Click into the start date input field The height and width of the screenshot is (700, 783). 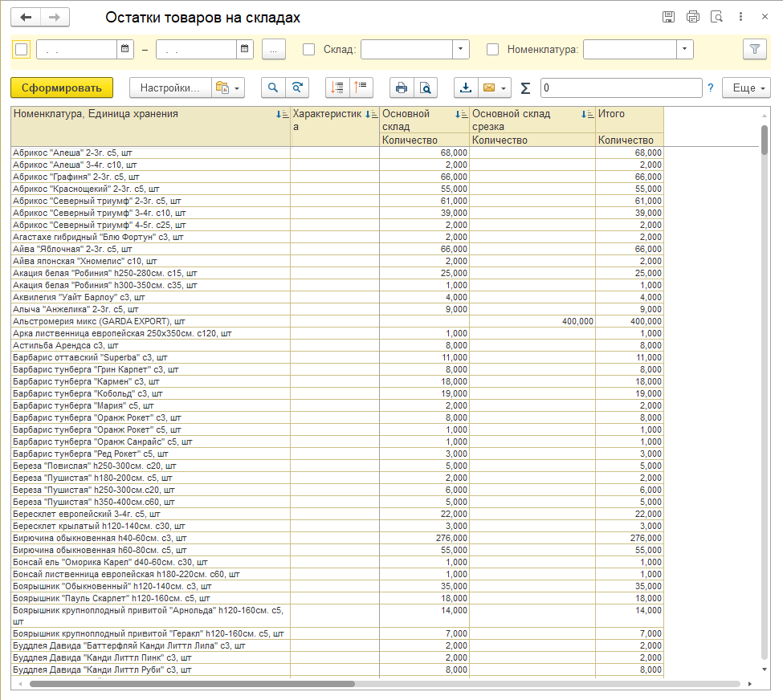tap(77, 50)
